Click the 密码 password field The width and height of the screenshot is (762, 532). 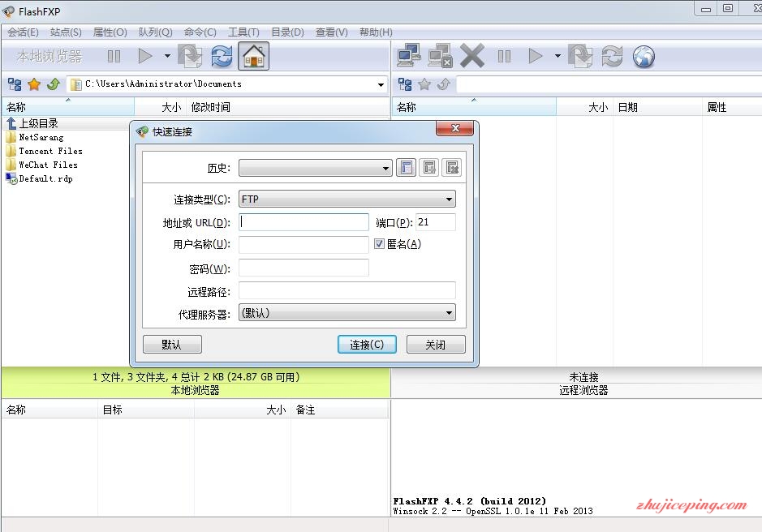pyautogui.click(x=304, y=268)
